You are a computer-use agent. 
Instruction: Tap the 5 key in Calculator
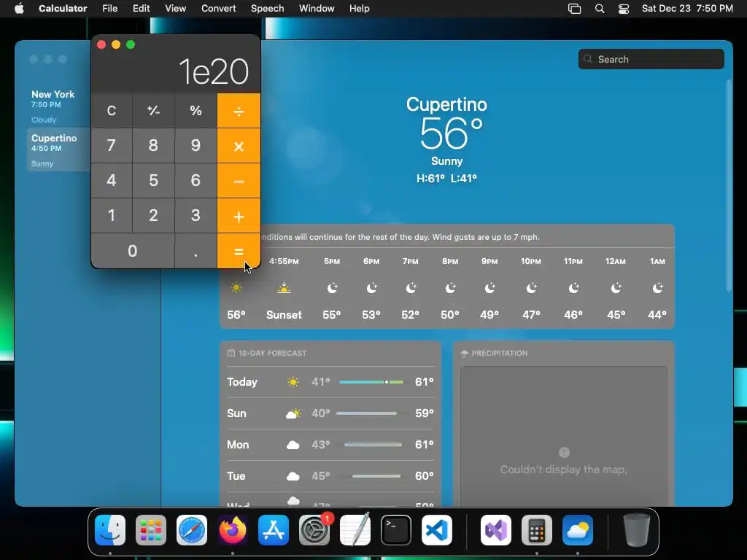pyautogui.click(x=153, y=181)
